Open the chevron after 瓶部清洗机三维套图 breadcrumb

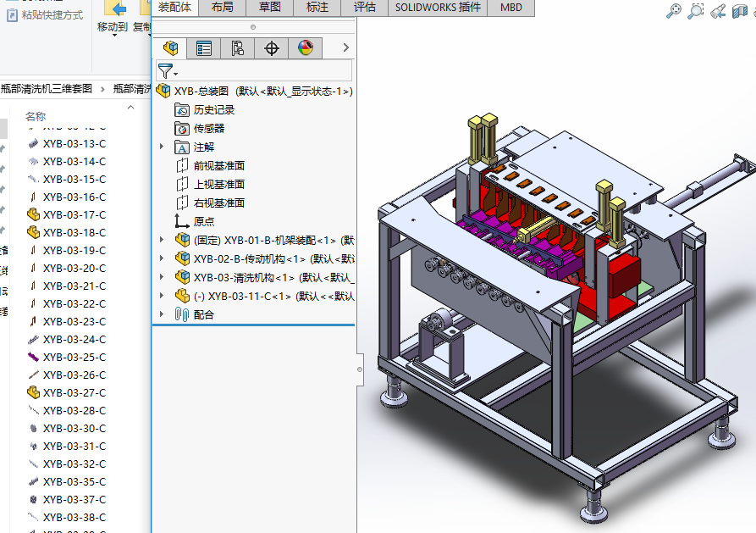(102, 89)
